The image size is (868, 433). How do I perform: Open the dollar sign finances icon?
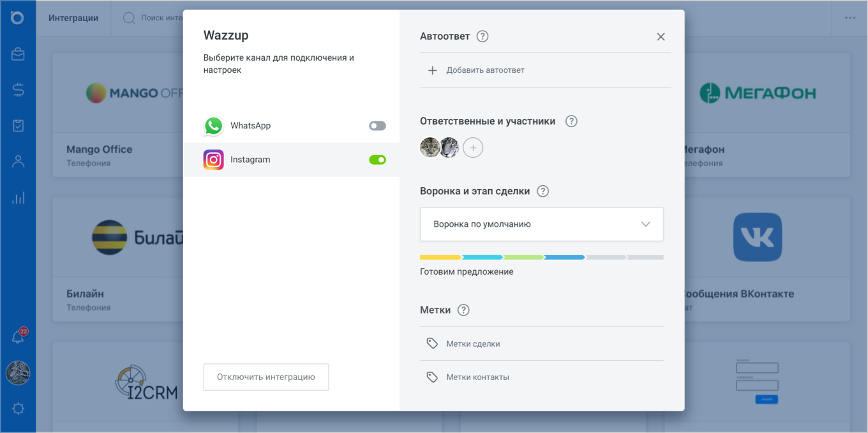tap(18, 90)
